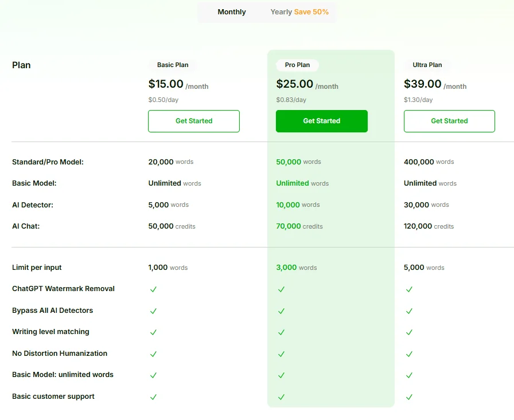Click the 3,000 words value

tap(297, 268)
